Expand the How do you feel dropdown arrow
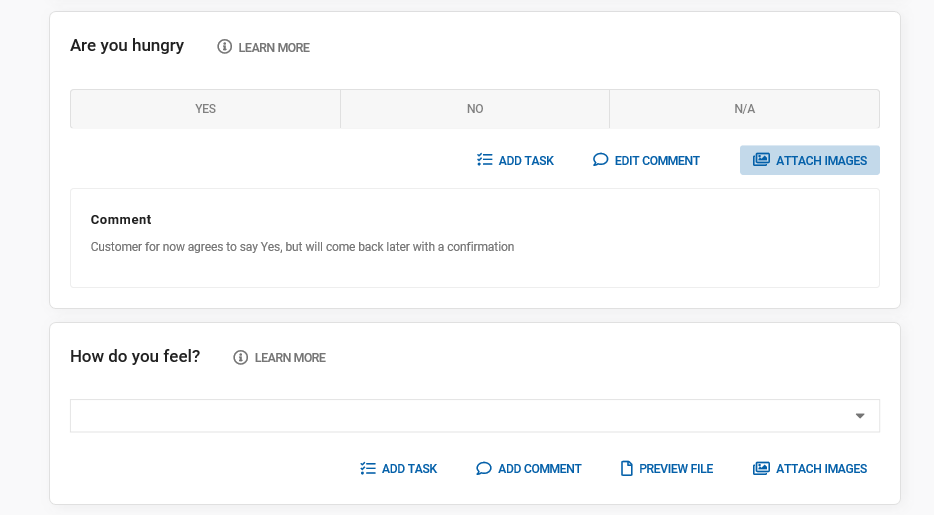Screen dimensions: 934x515 [860, 416]
